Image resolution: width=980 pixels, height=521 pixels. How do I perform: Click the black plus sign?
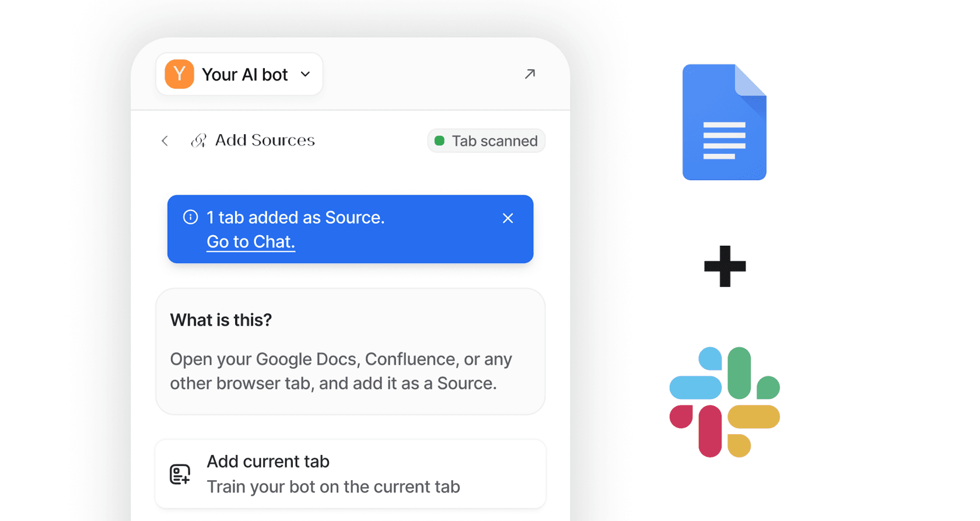point(724,266)
